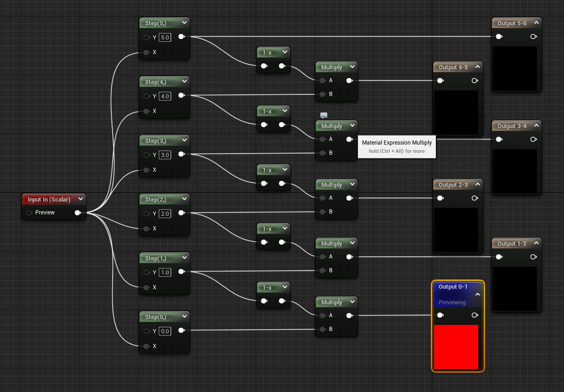Collapse the Output 0-1 preview arrow
Viewport: 564px width, 392px height.
(477, 294)
